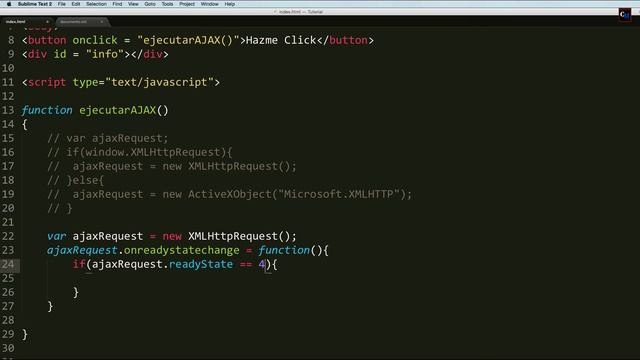Screen dimensions: 640x360
Task: Click the "new" keyword on line 22
Action: (x=172, y=236)
